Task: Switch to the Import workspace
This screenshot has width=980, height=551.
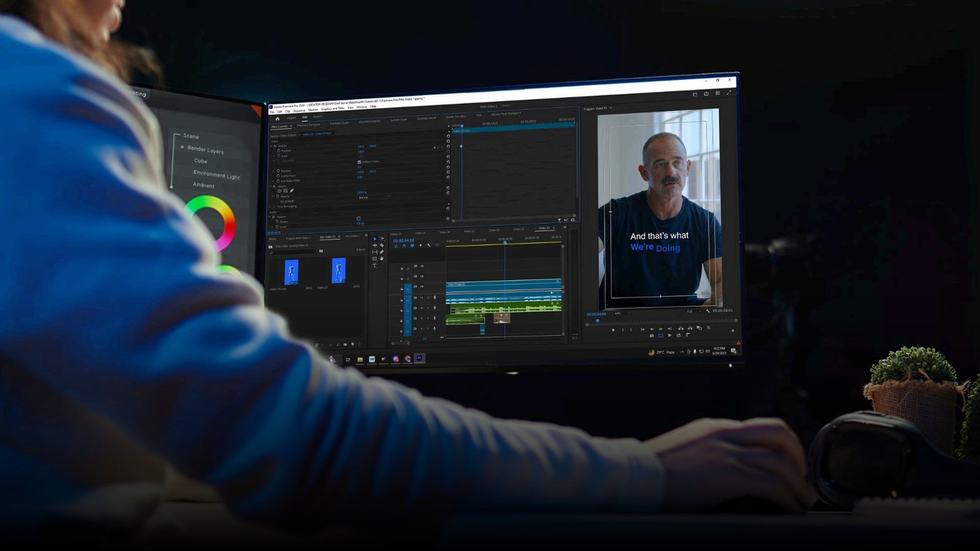Action: pyautogui.click(x=292, y=118)
